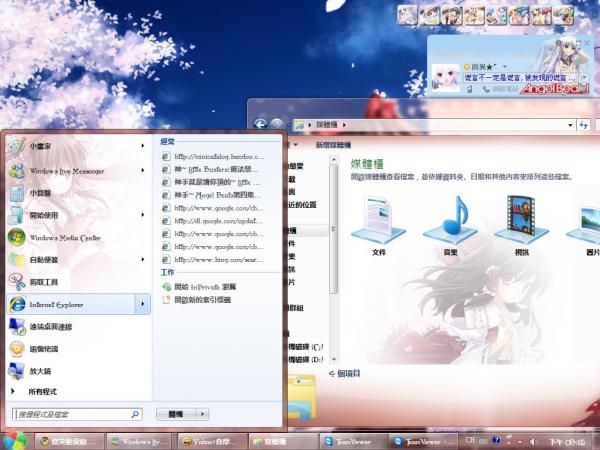Open 放大鏡 Magnifier
Screen dimensions: 600x450
coord(78,371)
